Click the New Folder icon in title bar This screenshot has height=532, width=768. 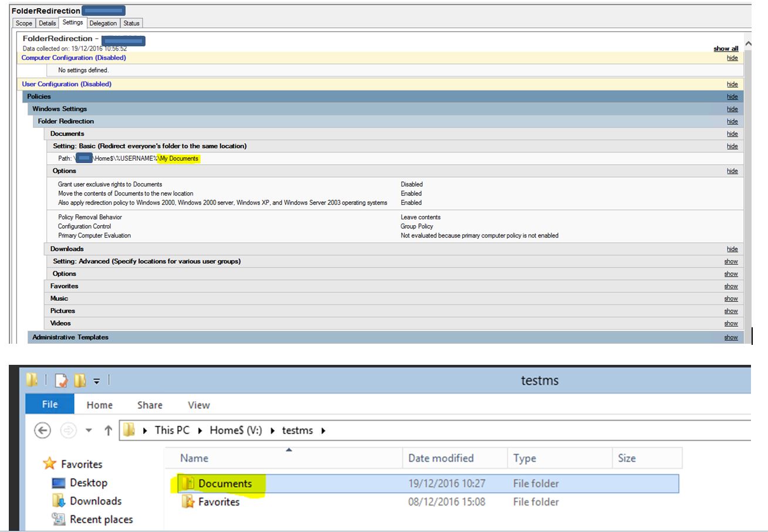tap(80, 381)
